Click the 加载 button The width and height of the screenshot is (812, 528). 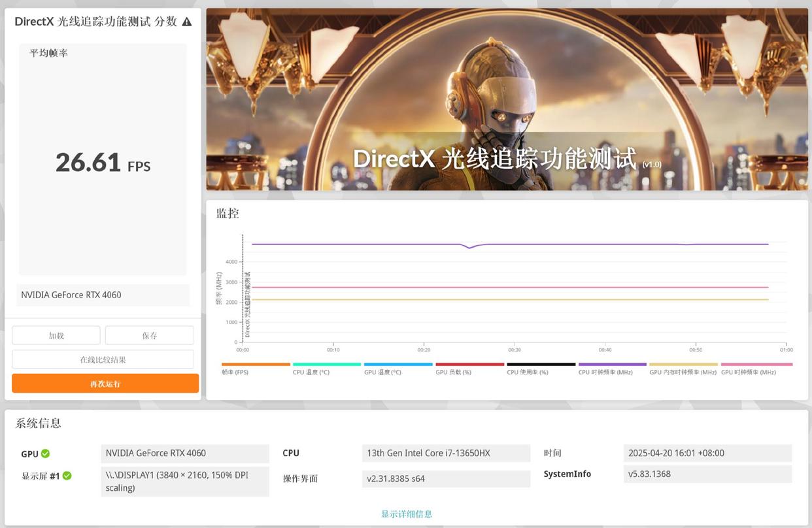pyautogui.click(x=56, y=335)
